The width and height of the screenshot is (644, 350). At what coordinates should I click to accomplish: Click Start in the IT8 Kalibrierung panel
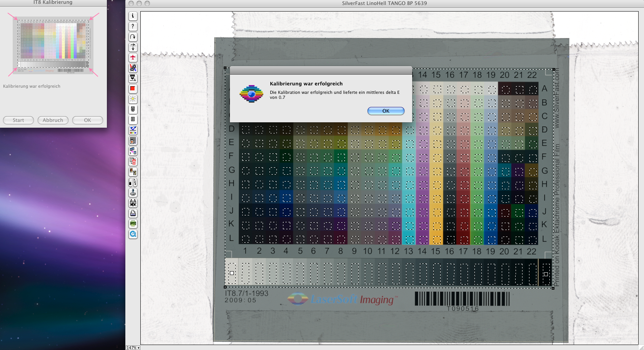18,120
